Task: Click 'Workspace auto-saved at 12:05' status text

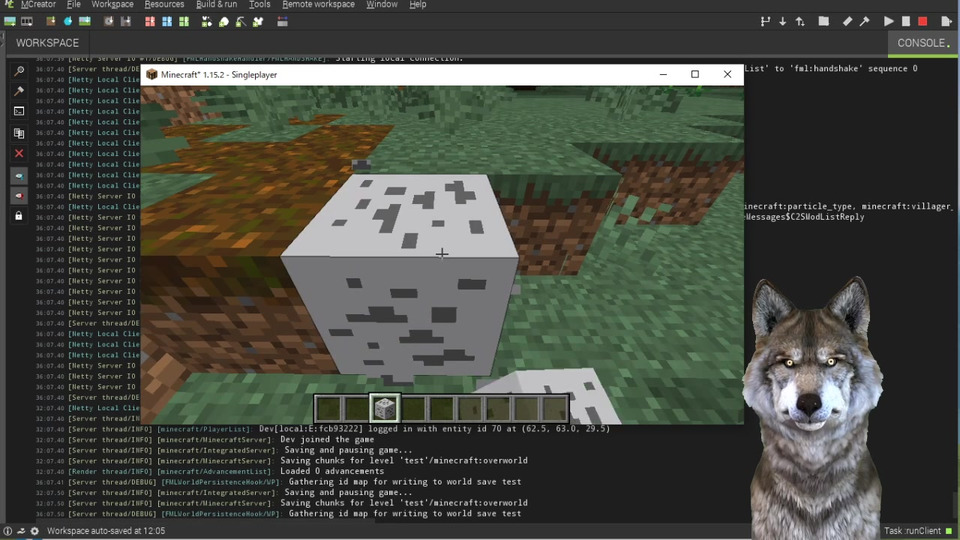Action: [x=106, y=531]
